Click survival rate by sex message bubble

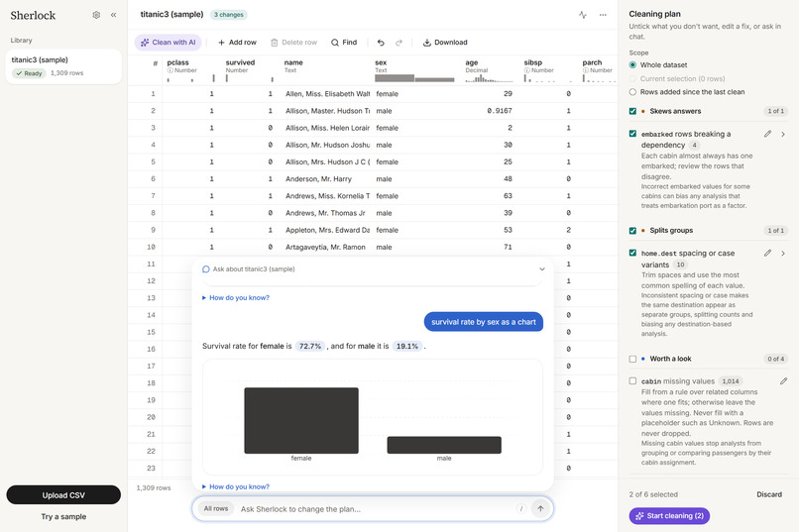point(484,322)
